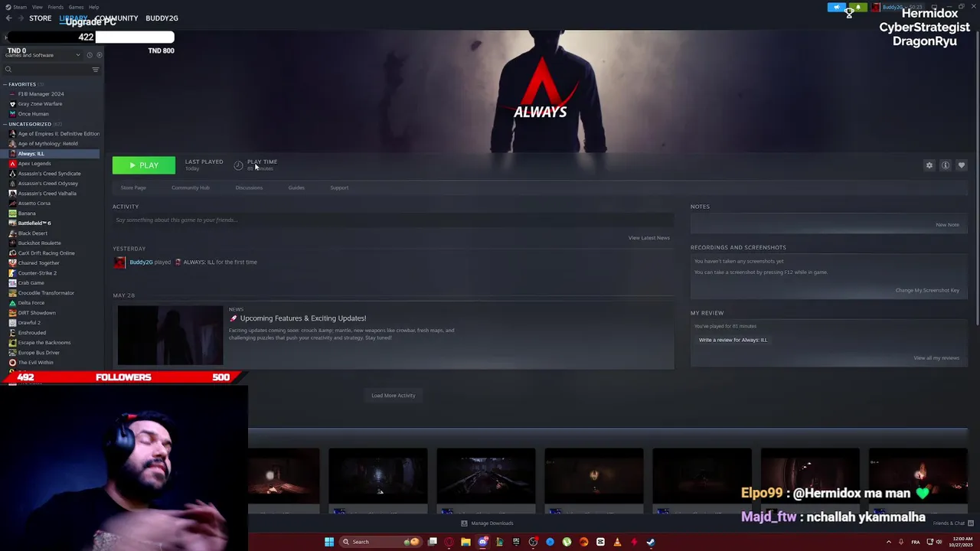Click the library search field

point(51,70)
